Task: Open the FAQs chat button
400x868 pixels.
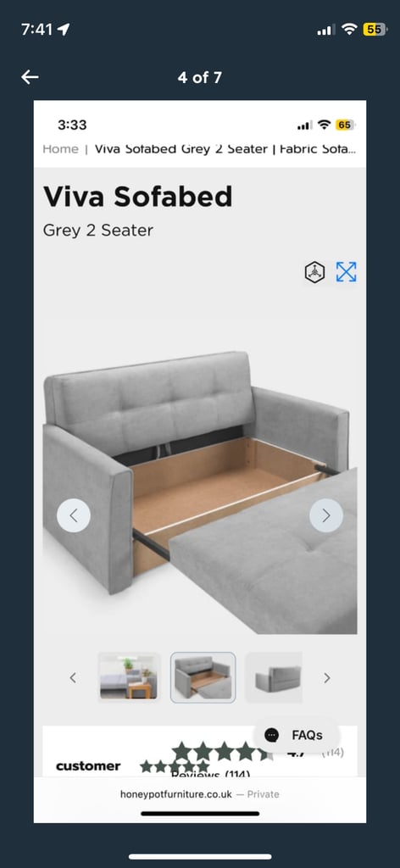Action: click(x=296, y=735)
